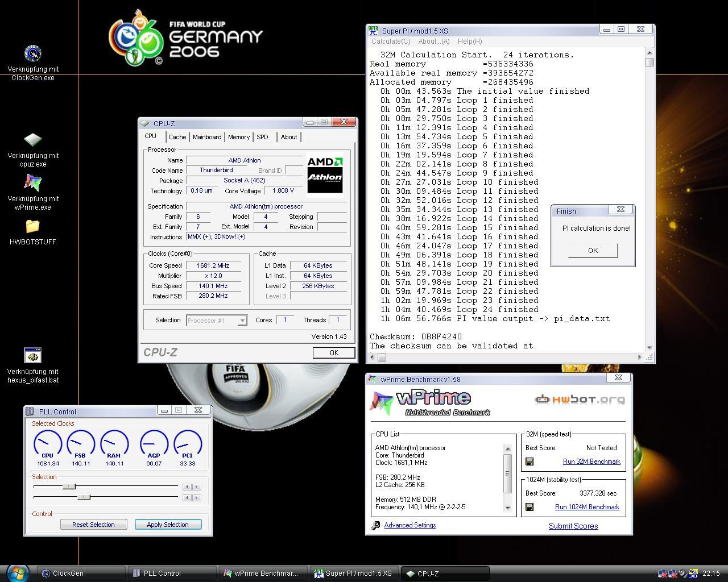
Task: Click the Advanced Settings magnifier icon in wPrime
Action: point(375,526)
